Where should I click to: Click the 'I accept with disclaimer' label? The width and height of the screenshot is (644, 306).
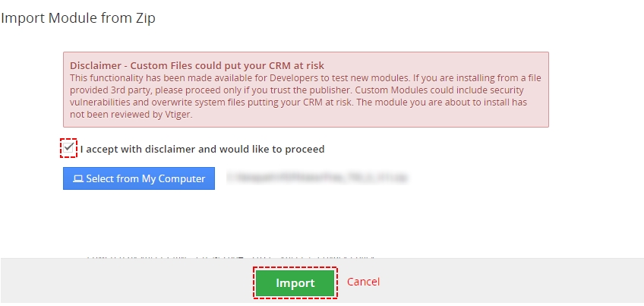click(x=202, y=150)
